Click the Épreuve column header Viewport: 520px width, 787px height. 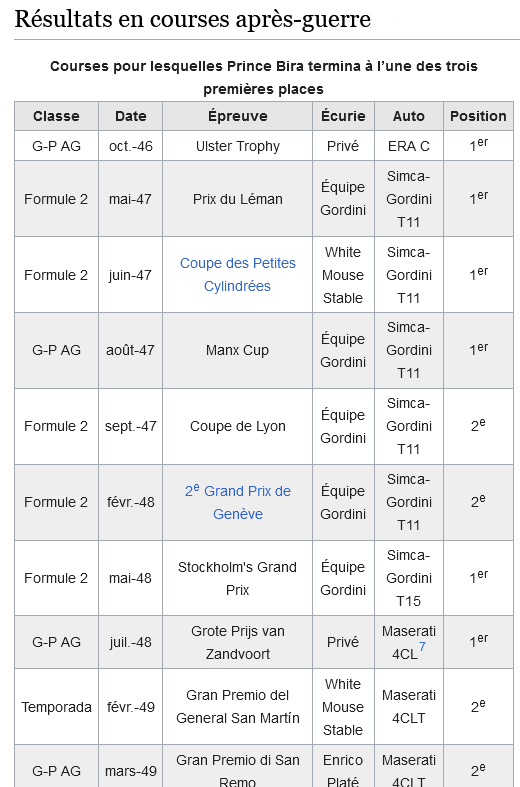coord(237,116)
